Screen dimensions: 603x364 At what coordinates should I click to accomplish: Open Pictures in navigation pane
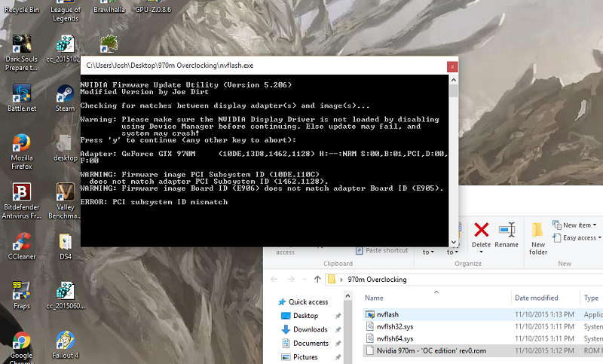(x=300, y=357)
